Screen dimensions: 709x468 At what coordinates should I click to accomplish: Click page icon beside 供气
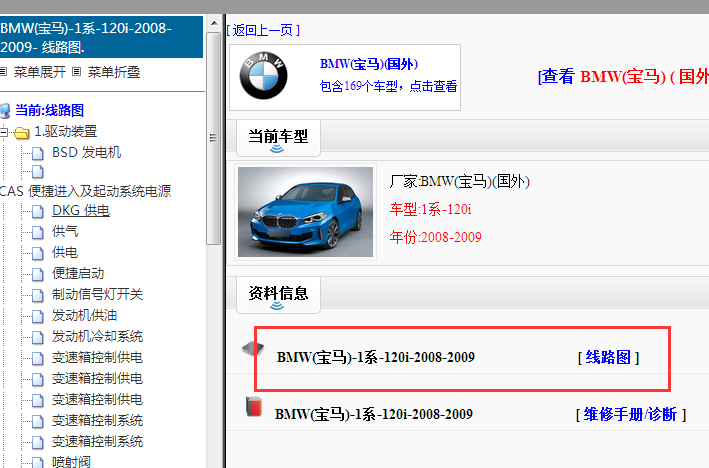[x=38, y=232]
